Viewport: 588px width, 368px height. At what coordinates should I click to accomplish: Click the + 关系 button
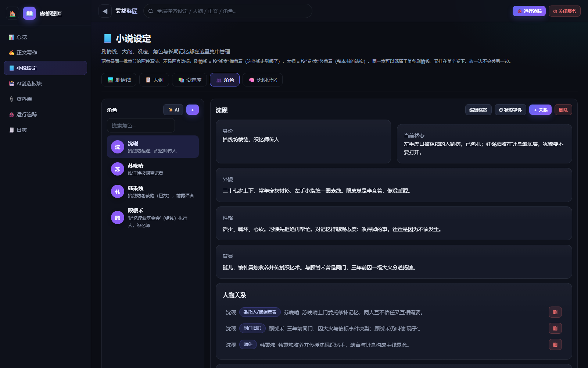click(x=540, y=110)
